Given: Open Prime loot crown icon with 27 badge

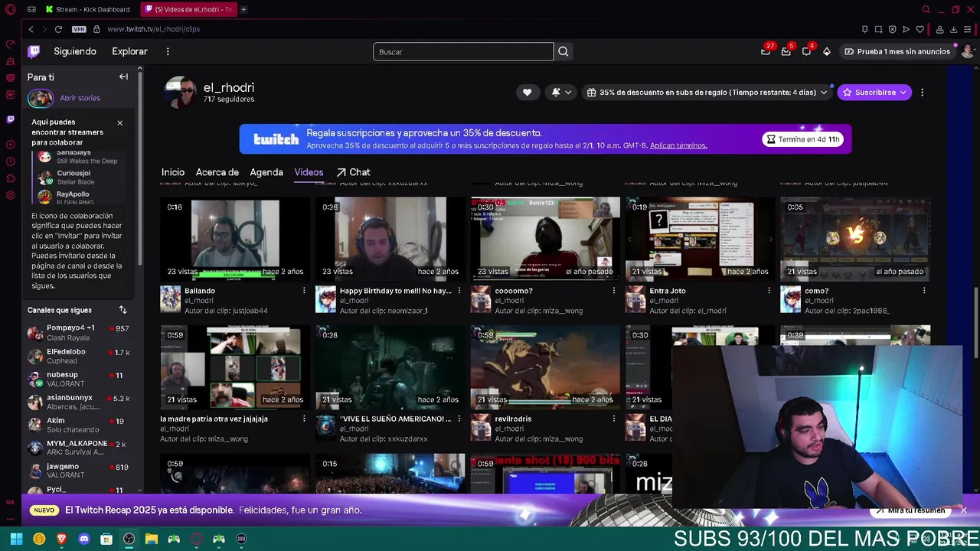Looking at the screenshot, I should pyautogui.click(x=766, y=51).
